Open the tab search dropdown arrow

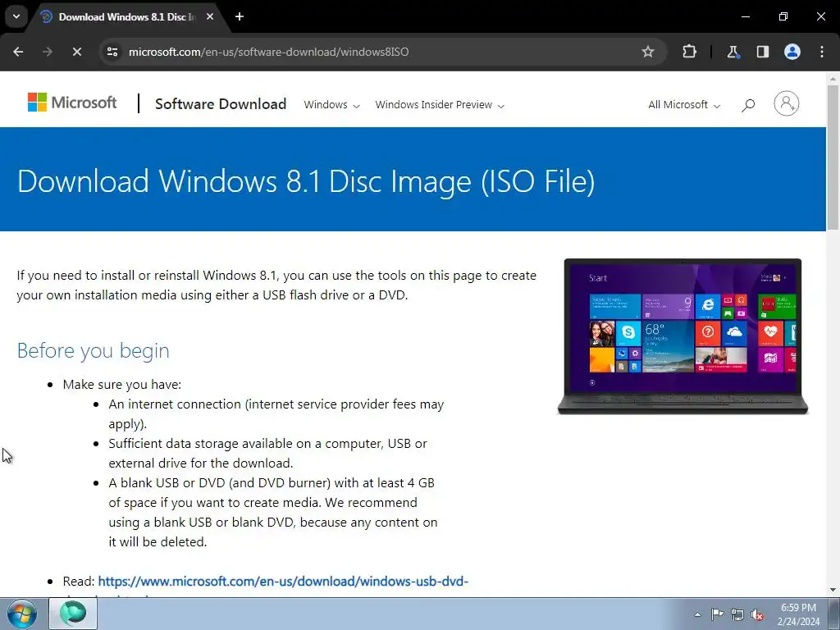click(16, 16)
